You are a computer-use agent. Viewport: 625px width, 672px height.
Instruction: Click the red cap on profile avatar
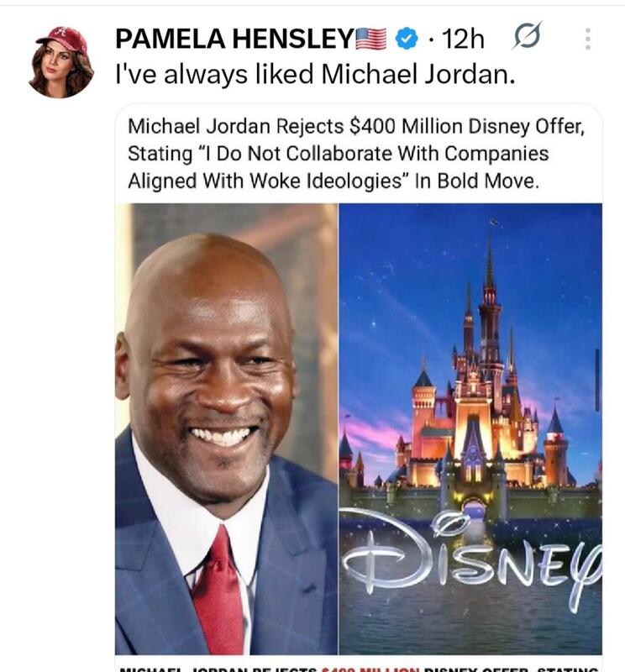65,39
